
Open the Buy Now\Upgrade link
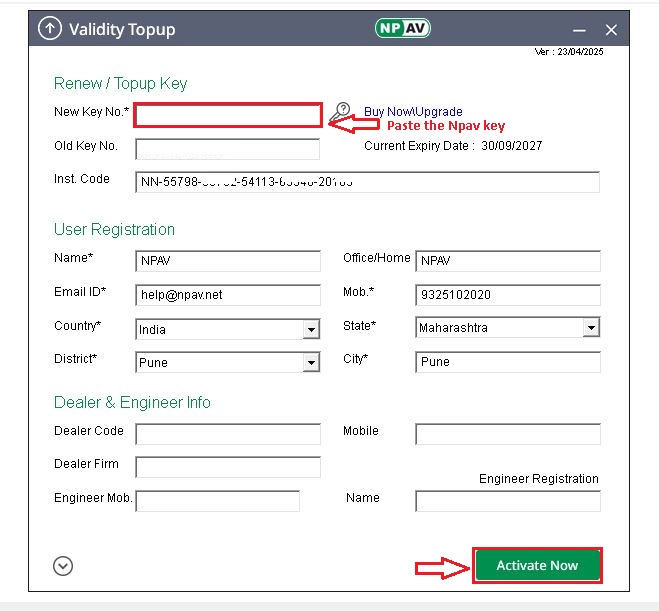point(413,112)
